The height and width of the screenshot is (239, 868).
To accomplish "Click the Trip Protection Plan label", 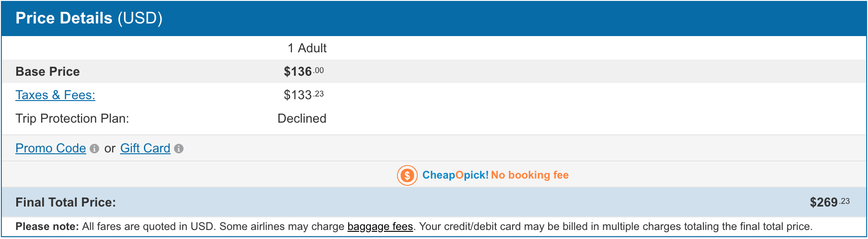I will click(x=72, y=119).
